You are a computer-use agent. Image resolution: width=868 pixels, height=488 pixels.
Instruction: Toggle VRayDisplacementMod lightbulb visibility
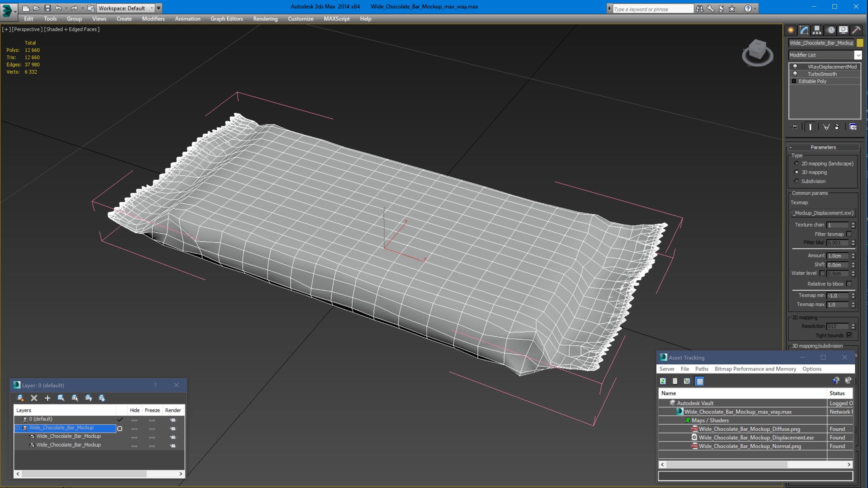(795, 67)
